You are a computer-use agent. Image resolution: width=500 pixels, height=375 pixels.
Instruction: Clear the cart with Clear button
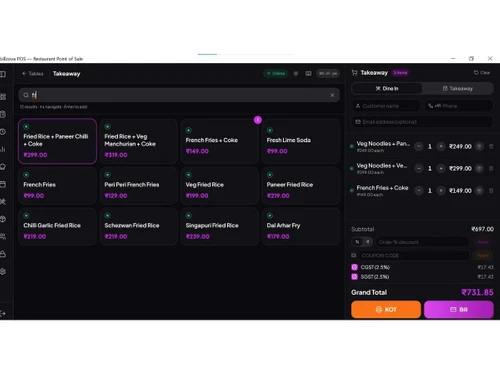click(482, 73)
